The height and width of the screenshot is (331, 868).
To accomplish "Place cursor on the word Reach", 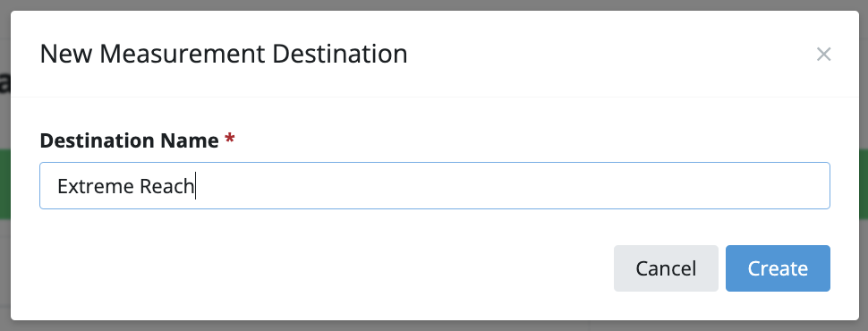I will coord(166,187).
